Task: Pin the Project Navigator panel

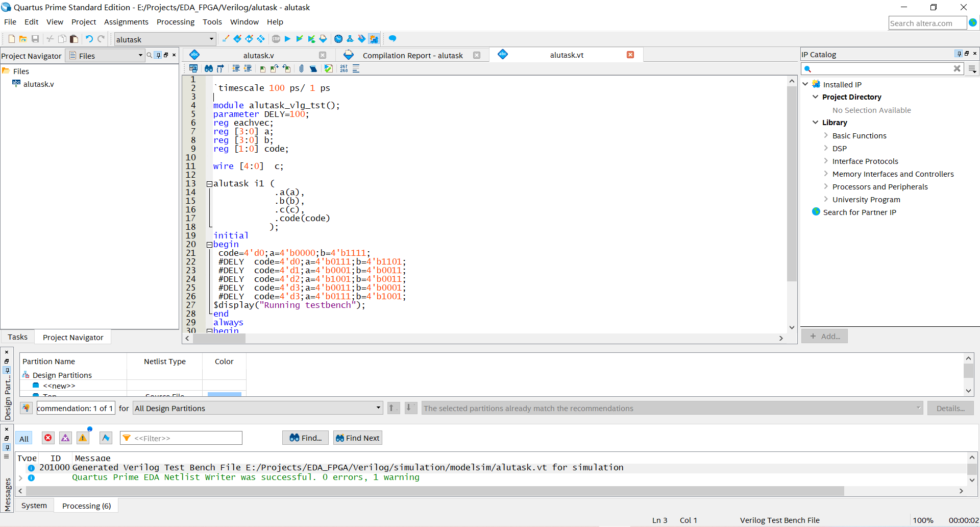Action: coord(159,55)
